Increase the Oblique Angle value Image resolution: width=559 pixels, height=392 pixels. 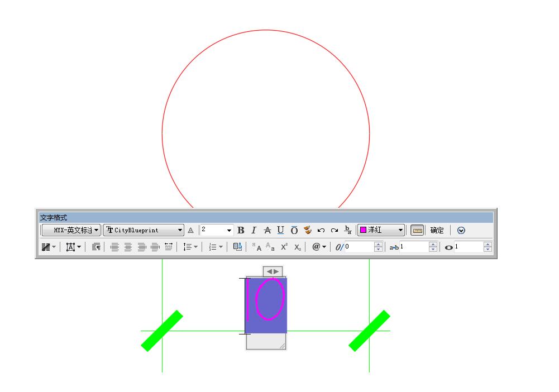[378, 245]
